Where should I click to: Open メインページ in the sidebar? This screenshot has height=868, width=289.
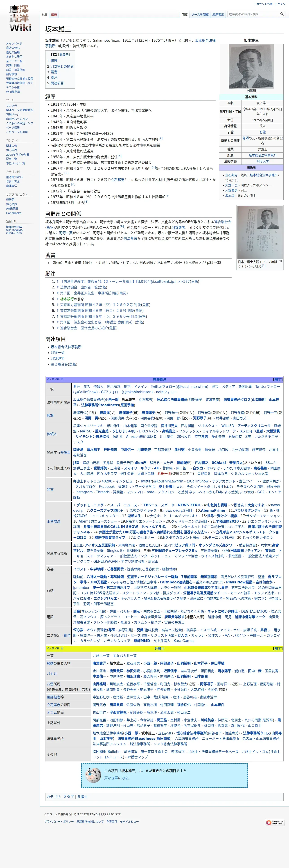(x=14, y=43)
